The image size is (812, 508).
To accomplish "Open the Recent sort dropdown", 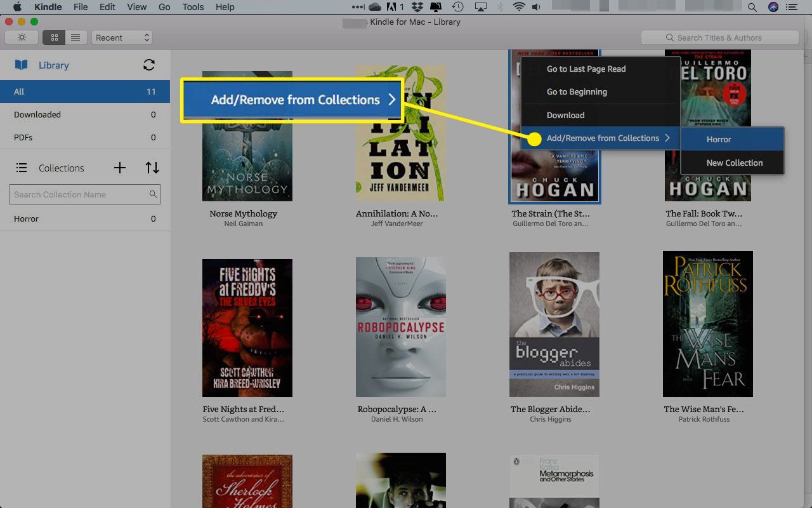I will click(122, 37).
